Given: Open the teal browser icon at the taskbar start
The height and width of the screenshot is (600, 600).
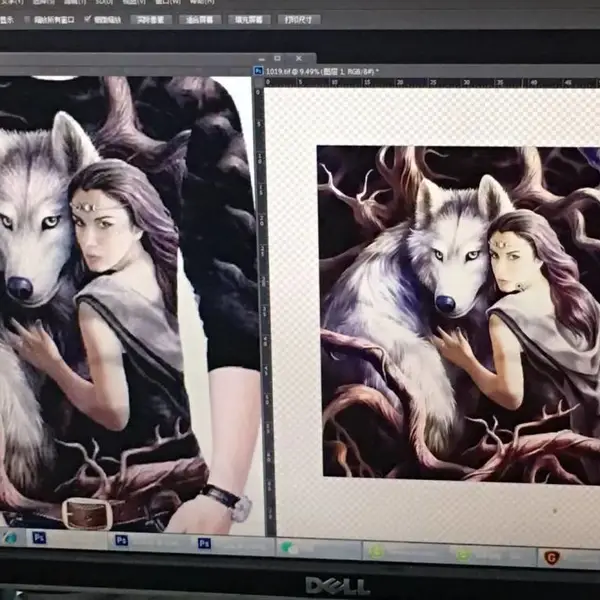Looking at the screenshot, I should coord(10,538).
